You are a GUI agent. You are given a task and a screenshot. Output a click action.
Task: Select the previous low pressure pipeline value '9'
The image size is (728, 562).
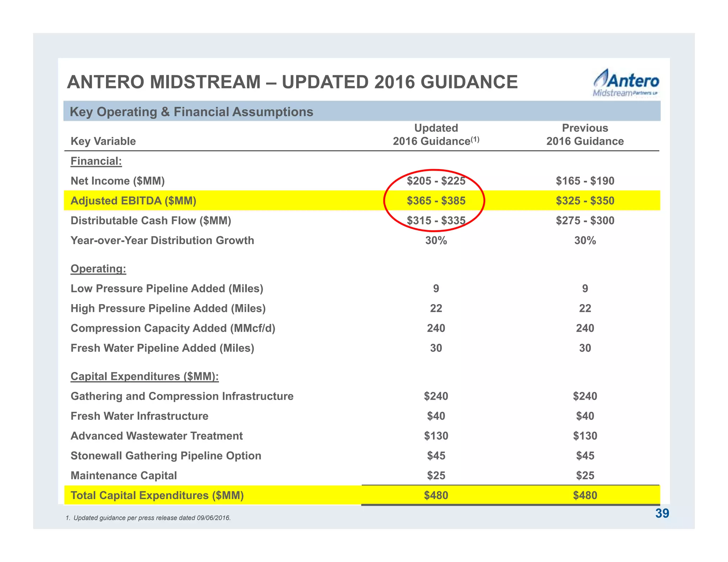click(585, 288)
